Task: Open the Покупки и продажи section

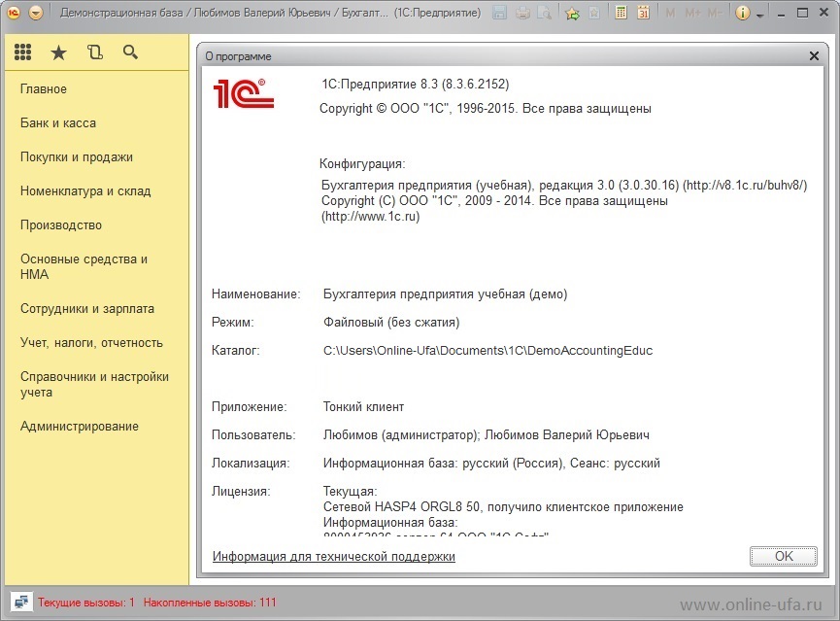Action: click(77, 157)
